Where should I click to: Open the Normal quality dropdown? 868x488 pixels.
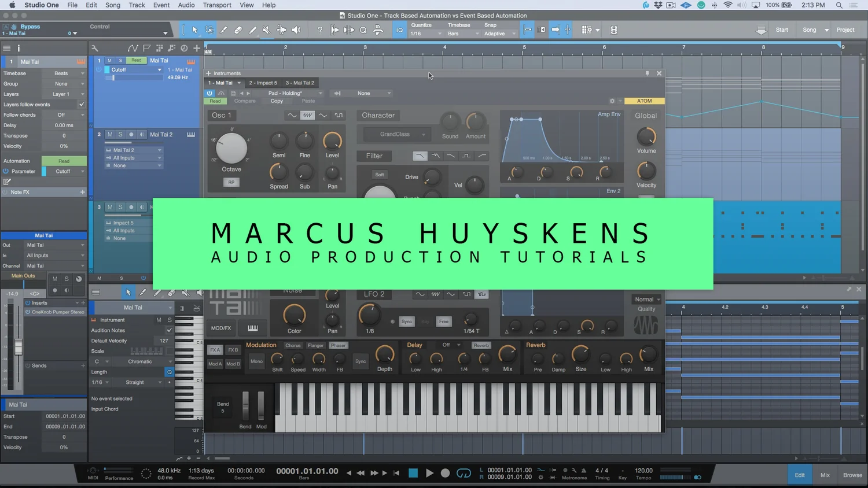(647, 300)
